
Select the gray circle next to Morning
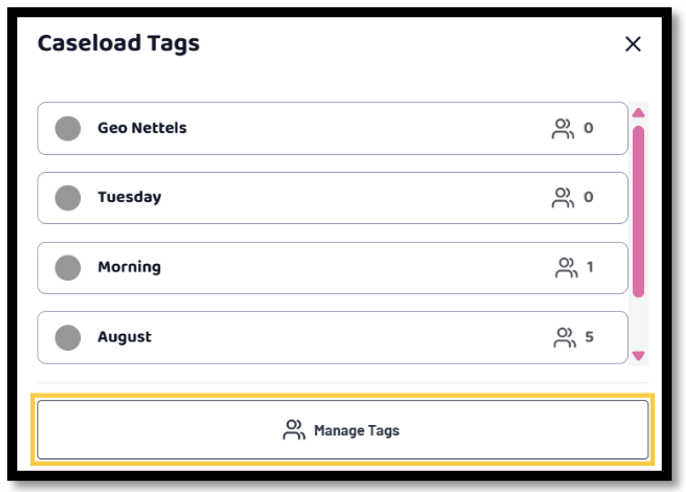click(68, 268)
